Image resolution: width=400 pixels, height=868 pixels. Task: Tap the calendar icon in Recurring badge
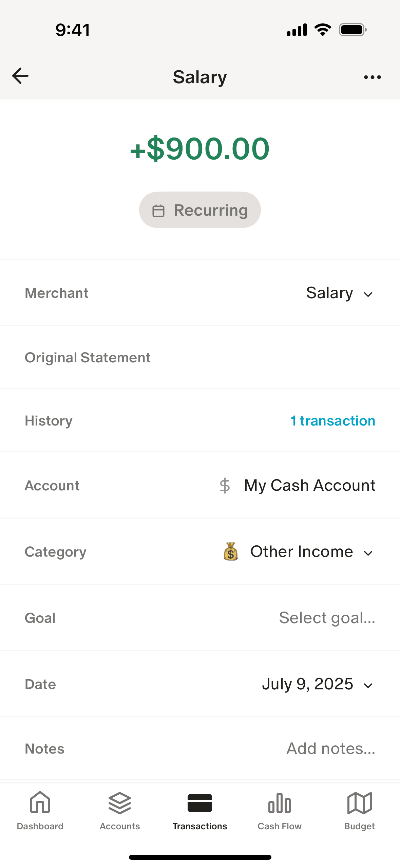click(x=158, y=211)
